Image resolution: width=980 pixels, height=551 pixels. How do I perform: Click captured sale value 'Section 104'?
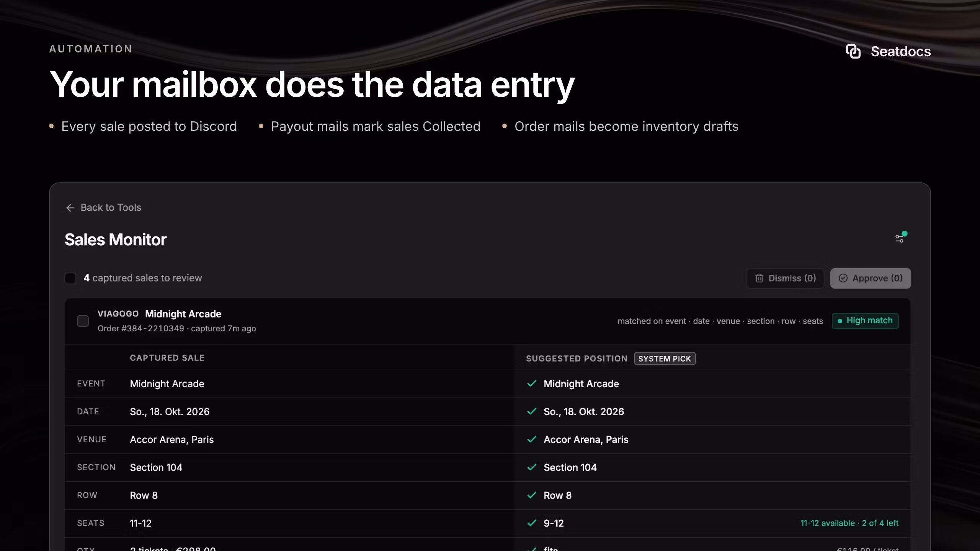click(x=156, y=467)
